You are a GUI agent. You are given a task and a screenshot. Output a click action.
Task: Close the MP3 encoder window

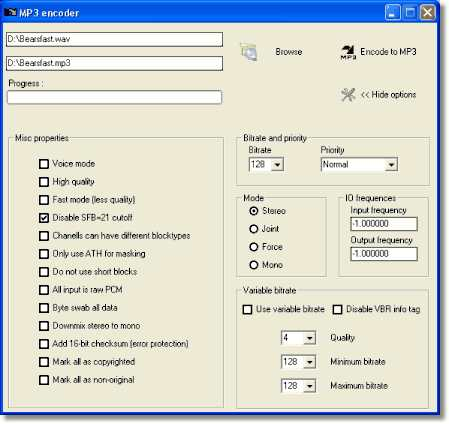tap(428, 13)
